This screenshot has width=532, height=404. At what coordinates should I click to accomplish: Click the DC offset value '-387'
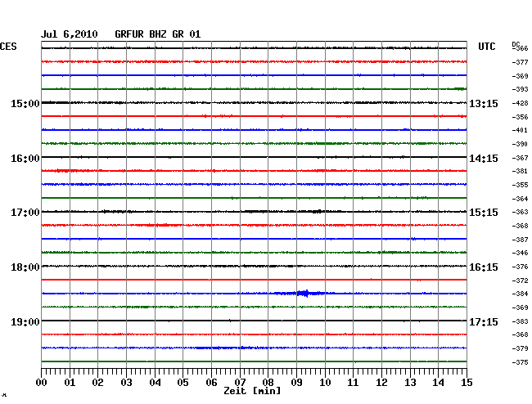pos(520,240)
